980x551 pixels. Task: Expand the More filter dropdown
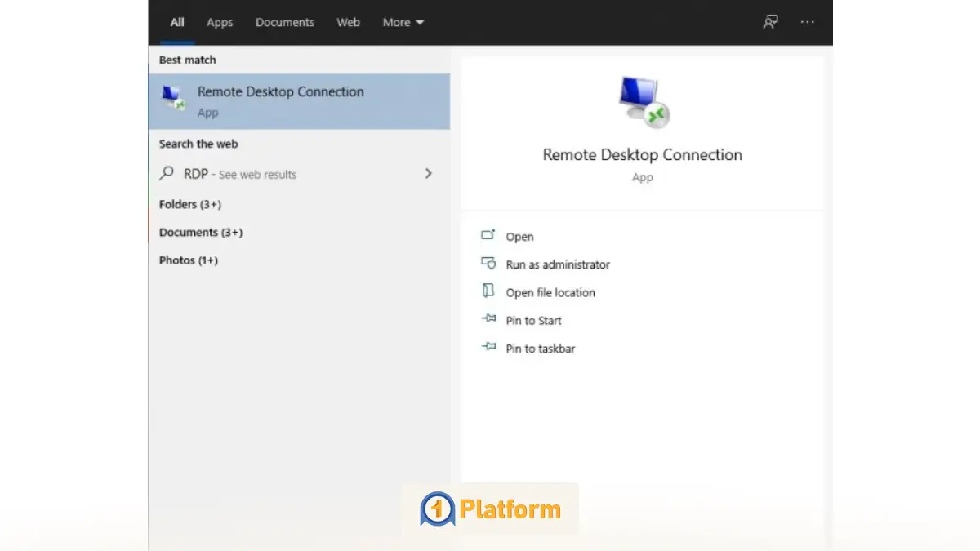point(403,22)
